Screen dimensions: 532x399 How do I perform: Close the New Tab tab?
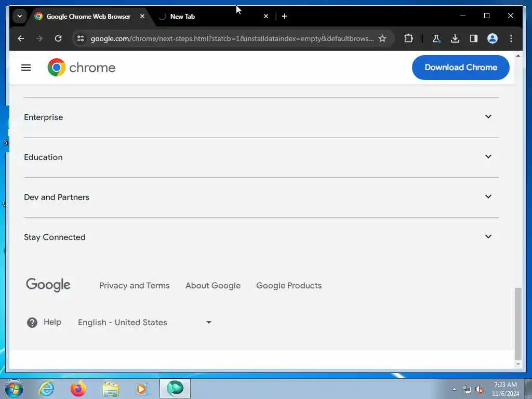pyautogui.click(x=266, y=16)
